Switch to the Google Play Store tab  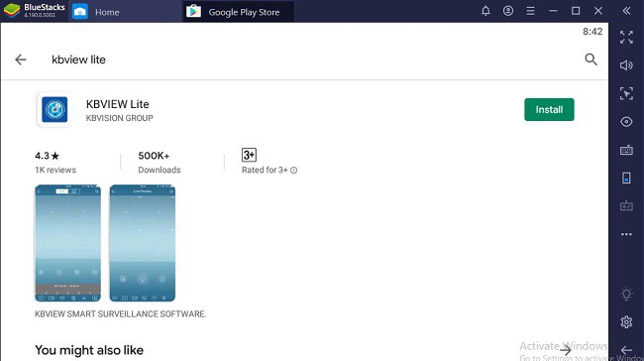tap(238, 12)
